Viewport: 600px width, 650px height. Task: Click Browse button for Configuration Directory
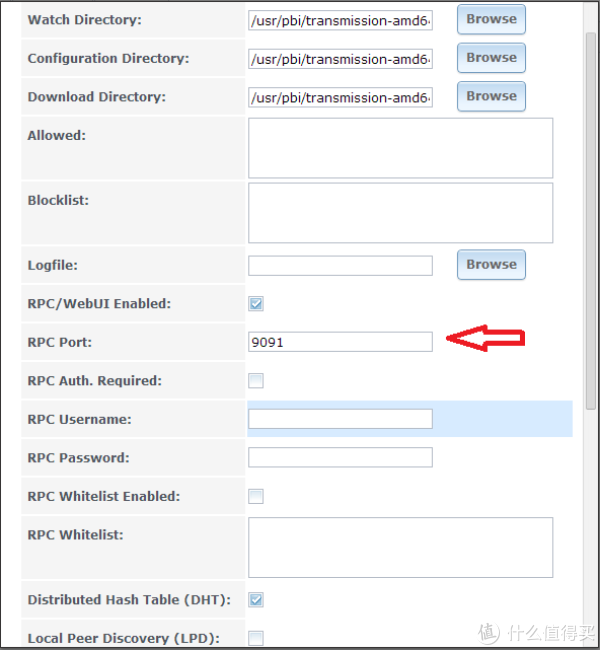click(491, 58)
